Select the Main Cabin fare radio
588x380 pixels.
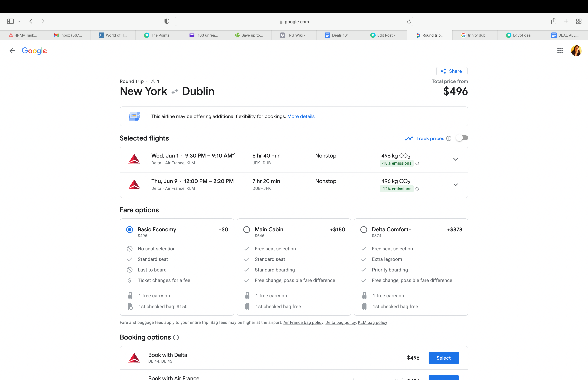pos(247,230)
